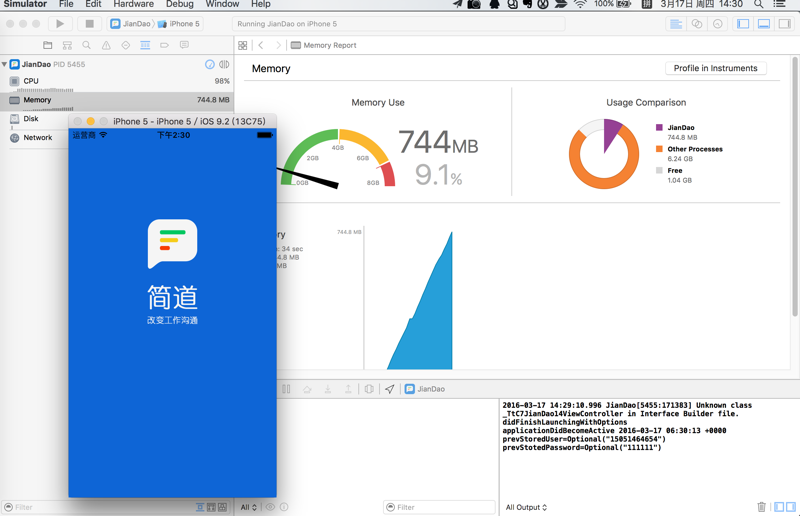
Task: Toggle the utilities panel visibility
Action: (x=784, y=24)
